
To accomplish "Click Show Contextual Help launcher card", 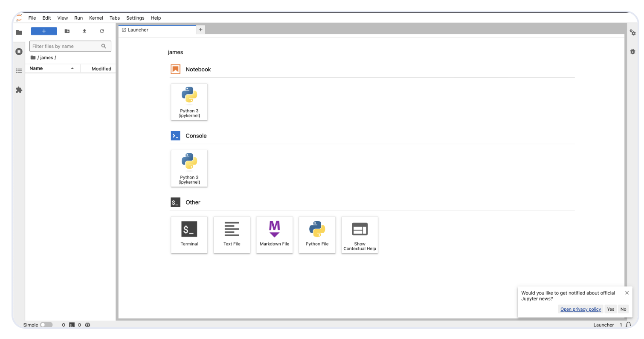I will point(360,235).
